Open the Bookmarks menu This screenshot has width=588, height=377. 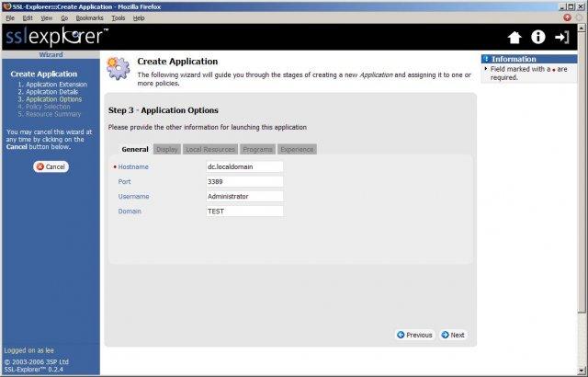[89, 17]
